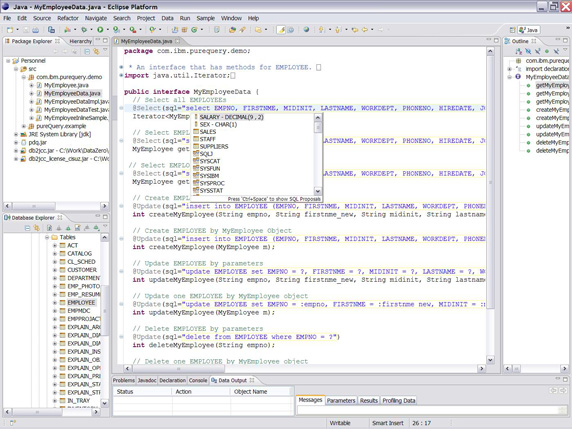Select the CUSTOMER table in Database Explorer
The width and height of the screenshot is (572, 429).
pos(82,270)
